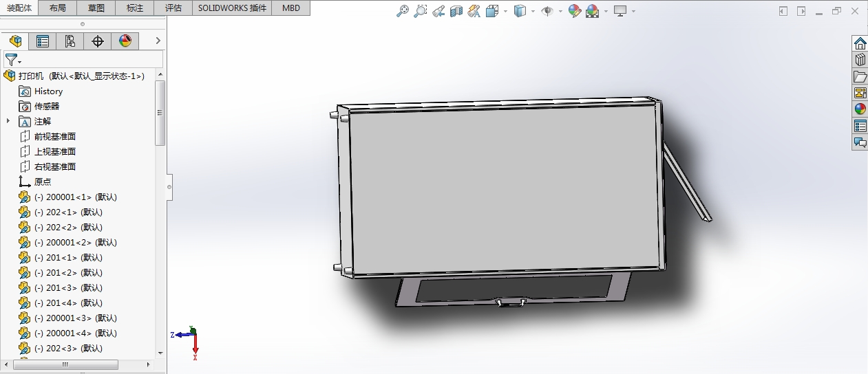868x374 pixels.
Task: Click the Edit Appearance icon
Action: click(x=575, y=11)
